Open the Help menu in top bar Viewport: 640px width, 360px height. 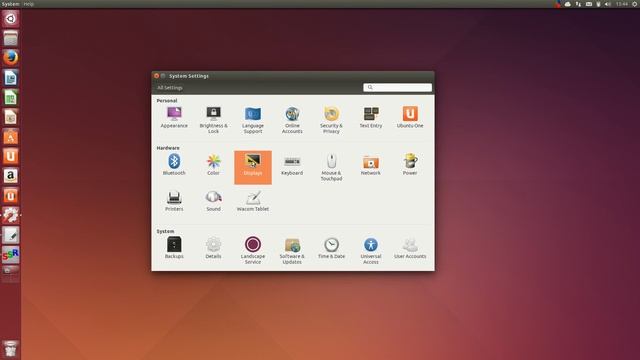pos(29,4)
